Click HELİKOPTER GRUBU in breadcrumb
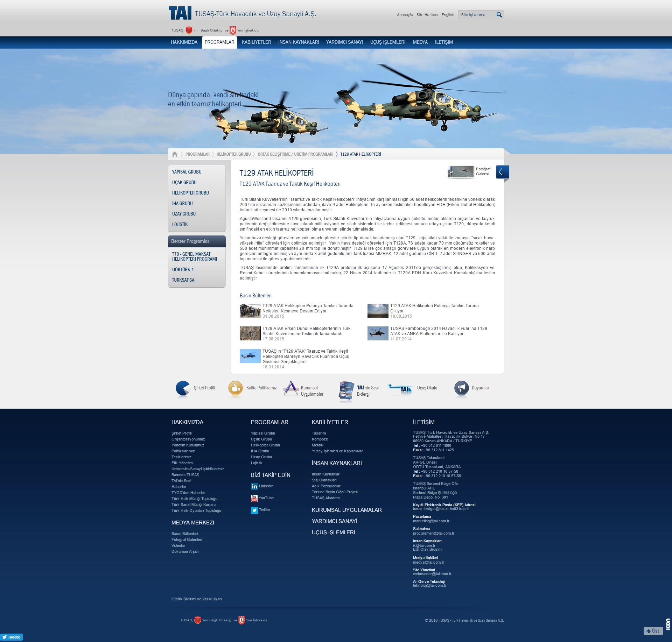This screenshot has width=672, height=642. [x=233, y=154]
